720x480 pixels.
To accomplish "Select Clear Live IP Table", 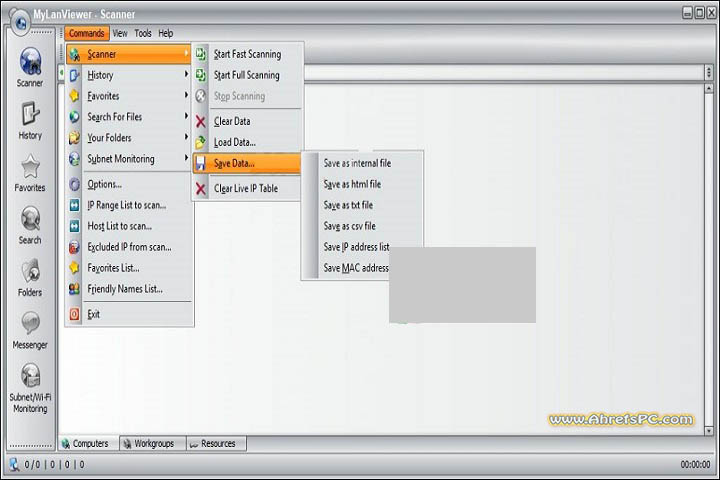I will (248, 188).
